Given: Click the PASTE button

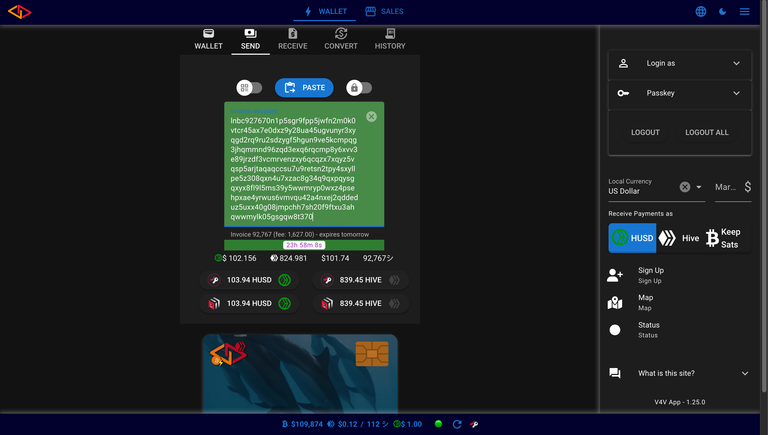Looking at the screenshot, I should click(304, 88).
